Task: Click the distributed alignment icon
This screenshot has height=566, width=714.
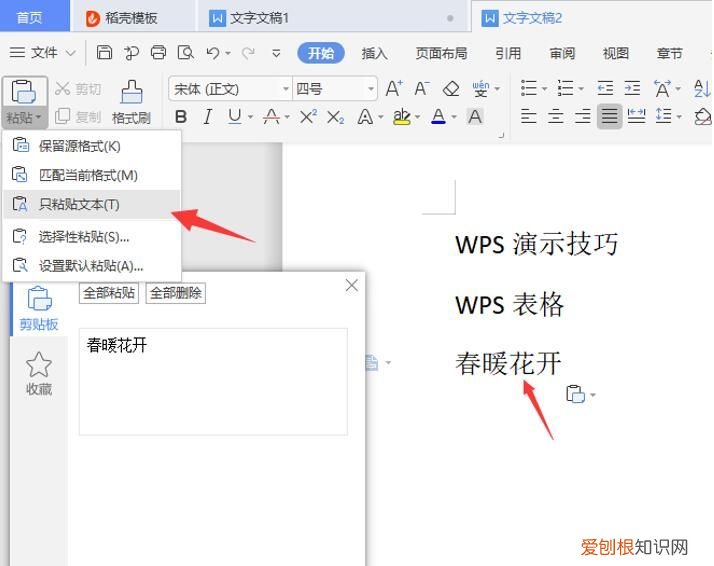Action: click(x=637, y=117)
